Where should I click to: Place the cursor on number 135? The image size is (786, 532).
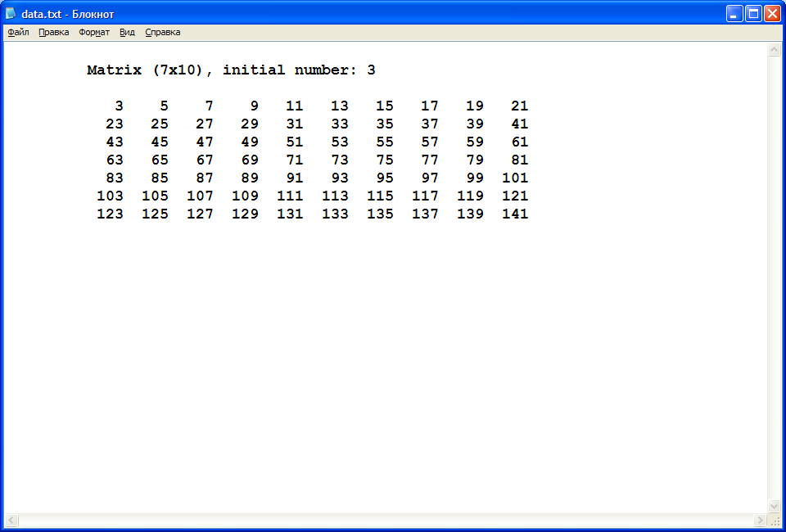click(381, 214)
